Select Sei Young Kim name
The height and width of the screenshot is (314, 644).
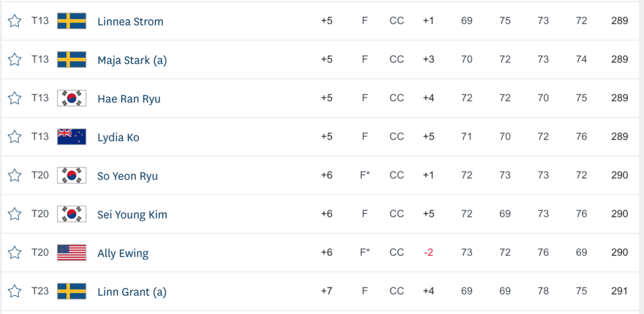[x=132, y=215]
